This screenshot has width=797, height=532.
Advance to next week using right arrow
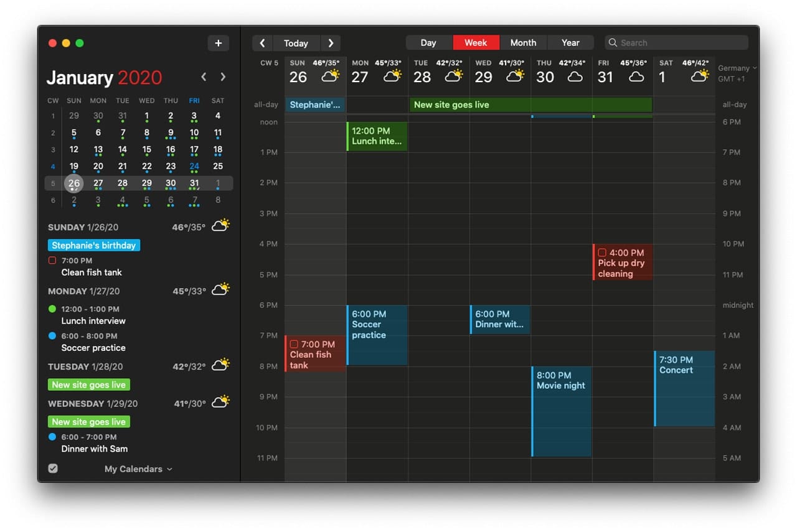(331, 43)
